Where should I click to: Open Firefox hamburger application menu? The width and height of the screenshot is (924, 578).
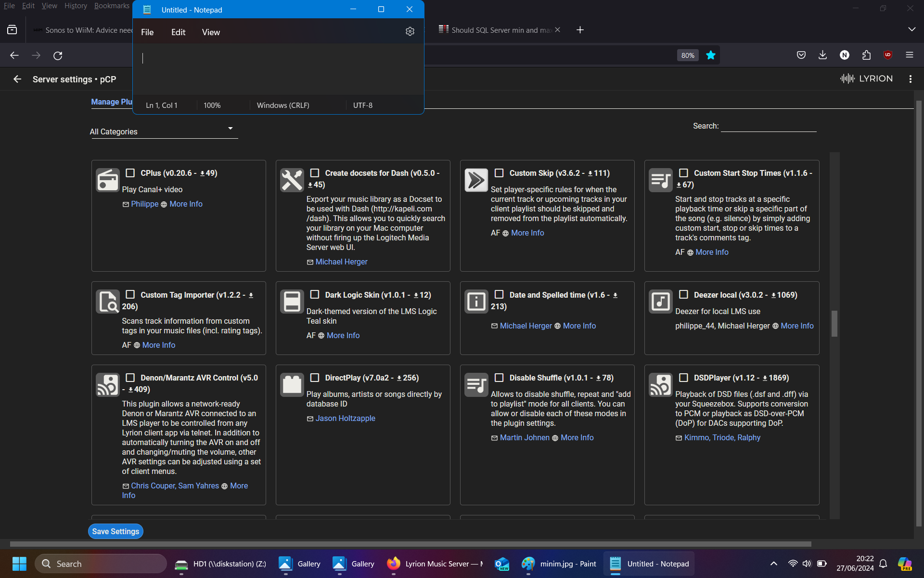tap(909, 55)
